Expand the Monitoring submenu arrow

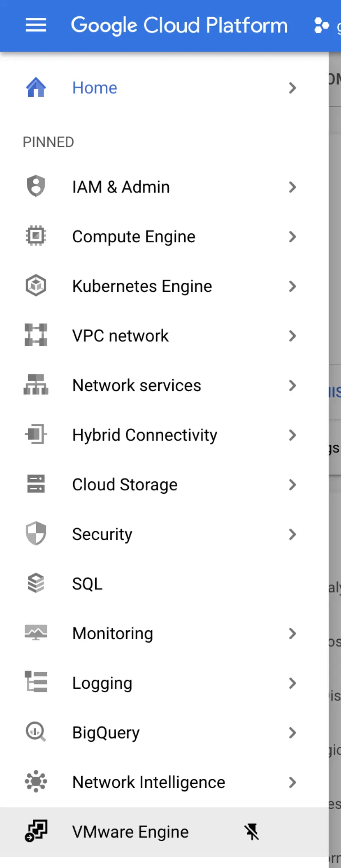pyautogui.click(x=292, y=634)
